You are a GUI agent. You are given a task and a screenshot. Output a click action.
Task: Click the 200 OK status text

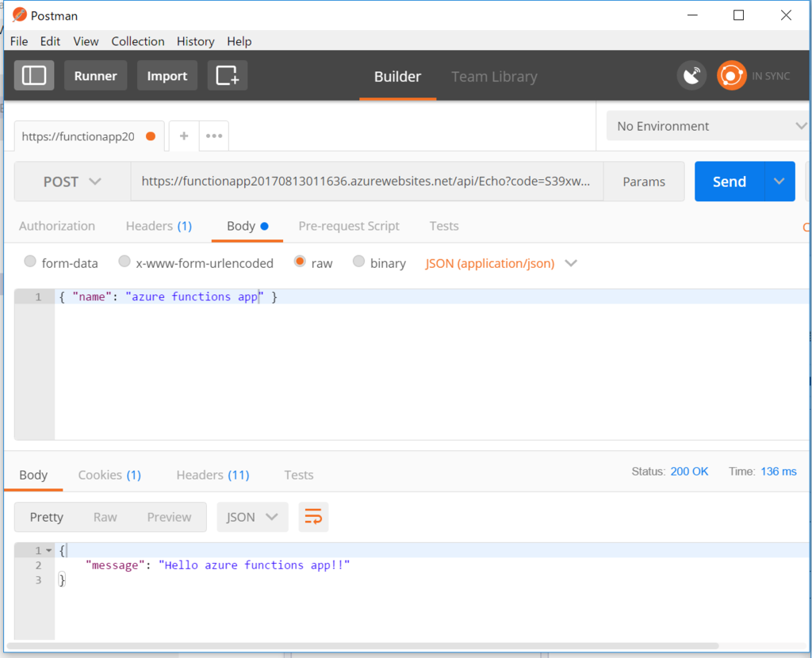pyautogui.click(x=689, y=471)
